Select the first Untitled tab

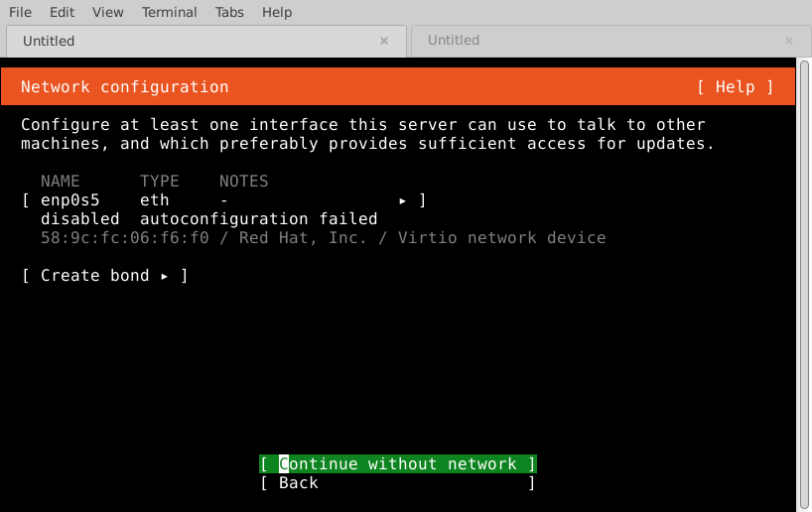[189, 41]
